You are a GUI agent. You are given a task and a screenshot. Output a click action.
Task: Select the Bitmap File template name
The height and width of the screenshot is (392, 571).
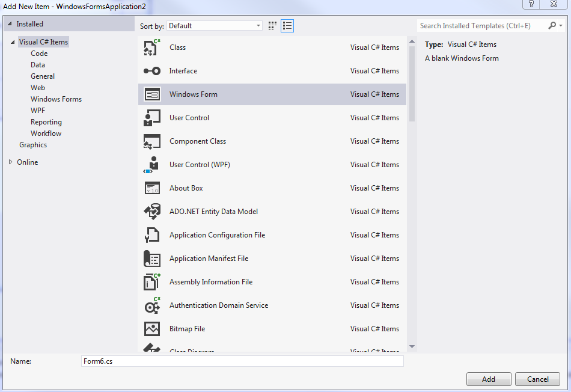tap(187, 329)
